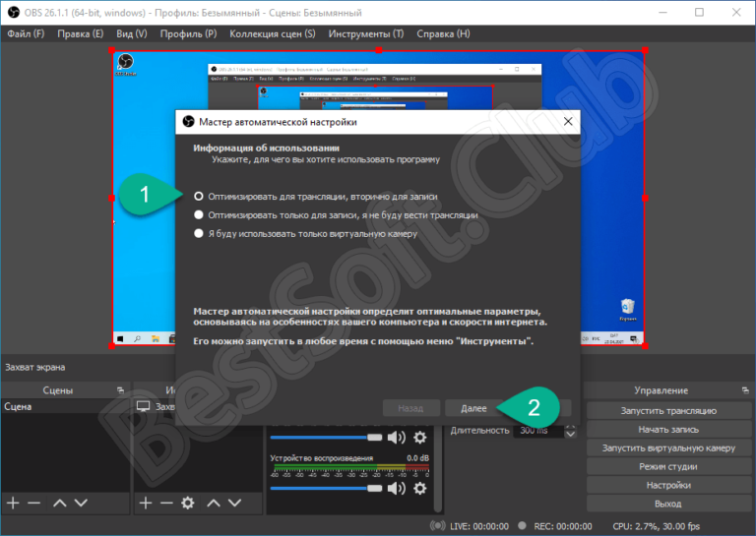Mute the upper mixer channel speaker icon
The height and width of the screenshot is (536, 756).
(x=397, y=438)
